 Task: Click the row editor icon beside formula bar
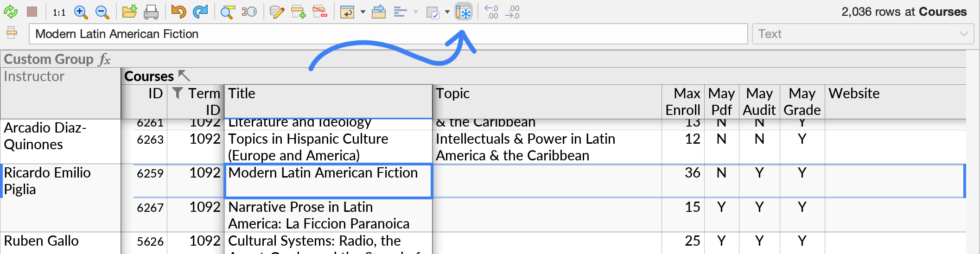tap(12, 33)
